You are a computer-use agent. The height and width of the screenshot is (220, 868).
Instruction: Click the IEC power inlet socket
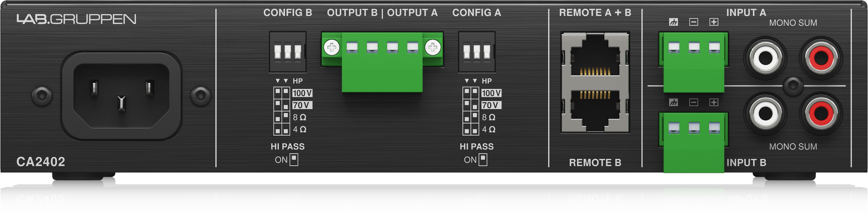coord(122,96)
